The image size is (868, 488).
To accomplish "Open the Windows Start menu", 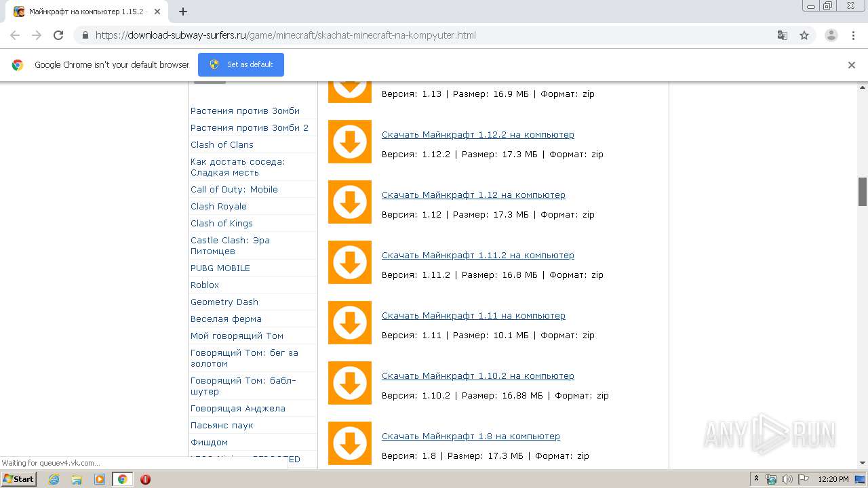I will click(x=18, y=479).
